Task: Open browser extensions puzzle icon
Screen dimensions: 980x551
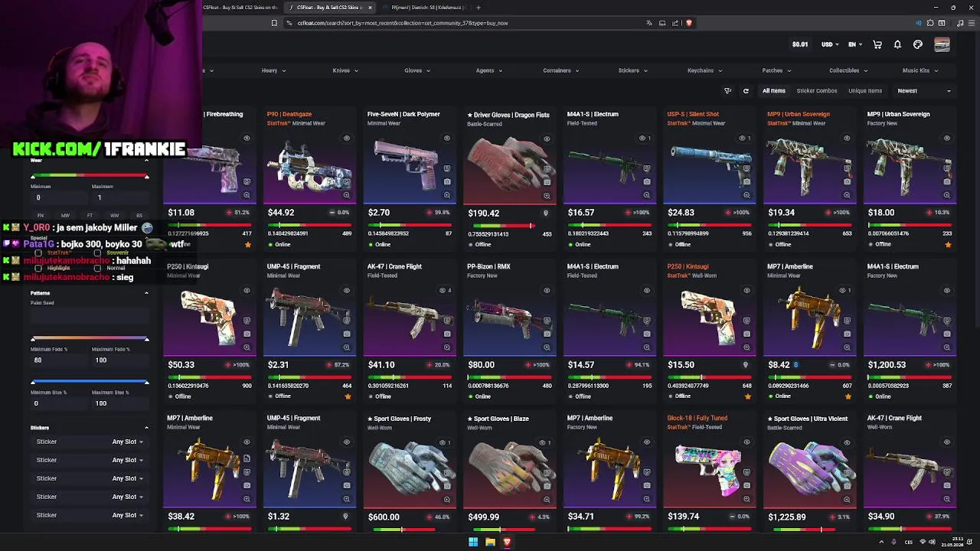Action: 930,23
